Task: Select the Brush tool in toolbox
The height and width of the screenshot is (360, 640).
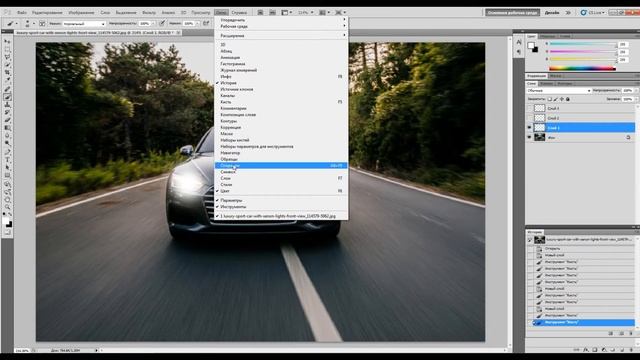Action: click(7, 97)
